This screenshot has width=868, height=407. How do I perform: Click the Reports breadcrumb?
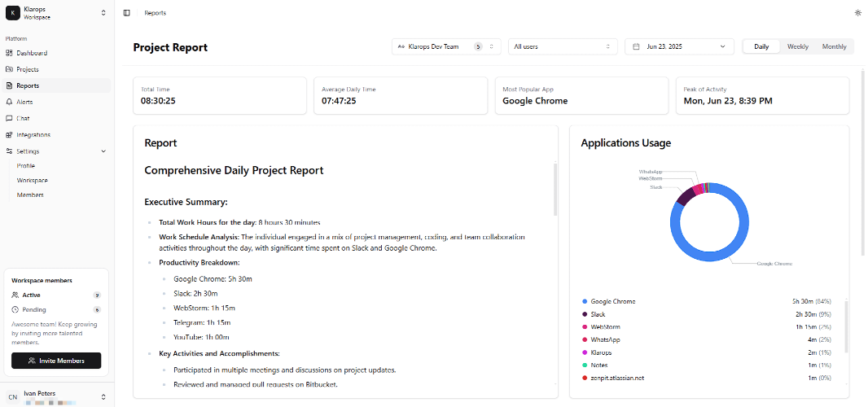155,13
